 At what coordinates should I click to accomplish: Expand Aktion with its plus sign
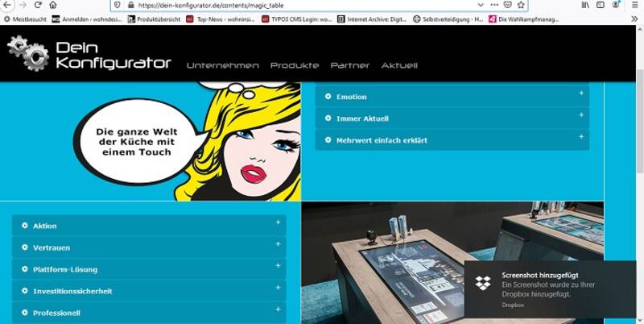[x=278, y=222]
